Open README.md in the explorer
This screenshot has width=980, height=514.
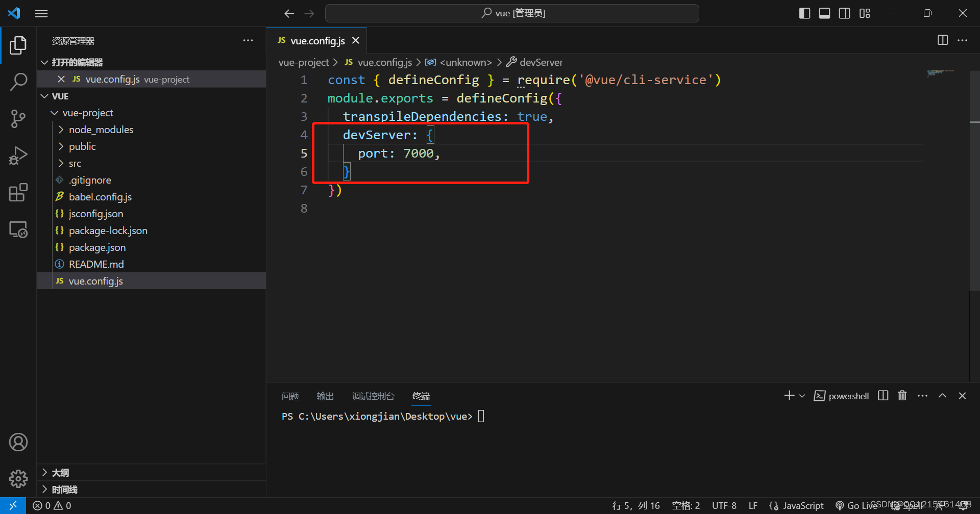pyautogui.click(x=151, y=264)
